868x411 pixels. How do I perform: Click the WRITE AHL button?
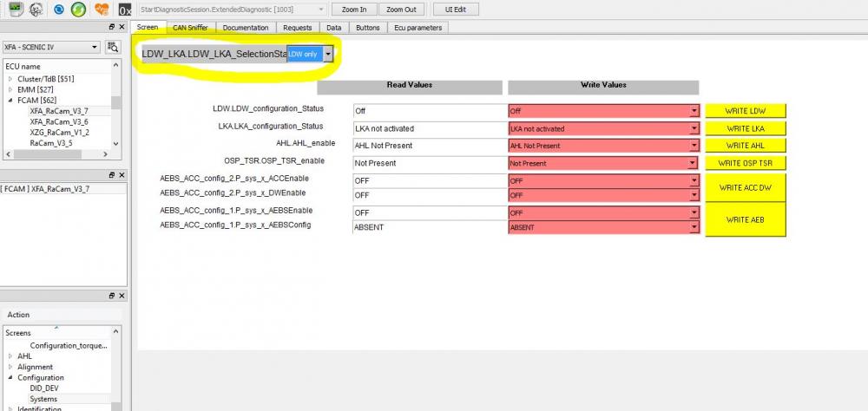click(x=745, y=146)
